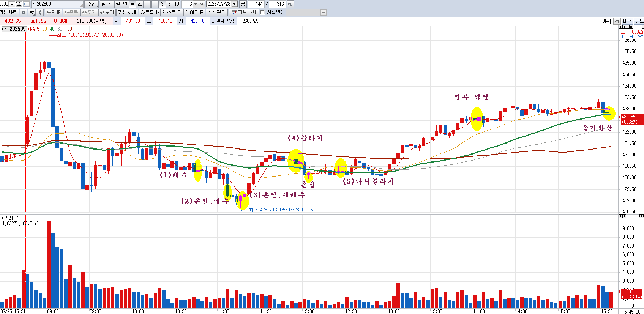The image size is (644, 314).
Task: Click the F 202509 symbol input field
Action: pyautogui.click(x=57, y=4)
